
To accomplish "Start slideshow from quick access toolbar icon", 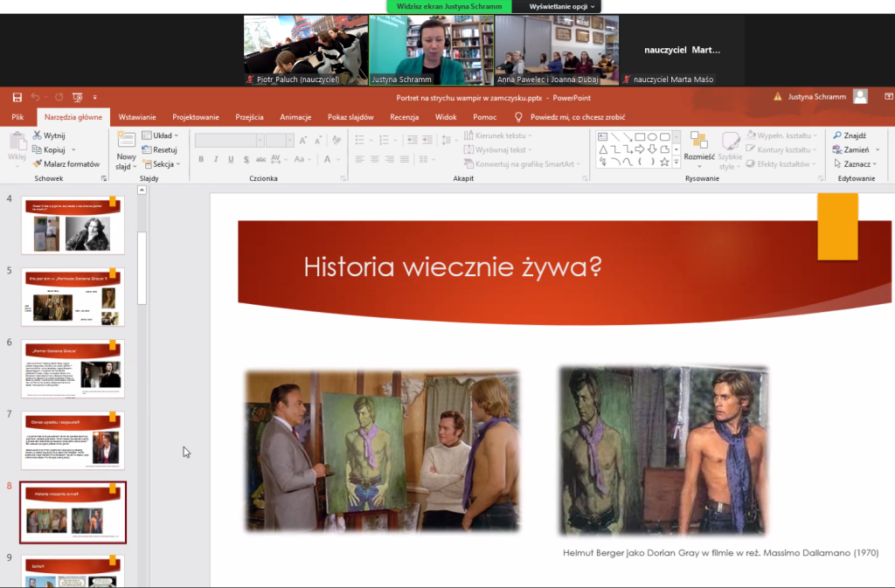I will [x=77, y=97].
